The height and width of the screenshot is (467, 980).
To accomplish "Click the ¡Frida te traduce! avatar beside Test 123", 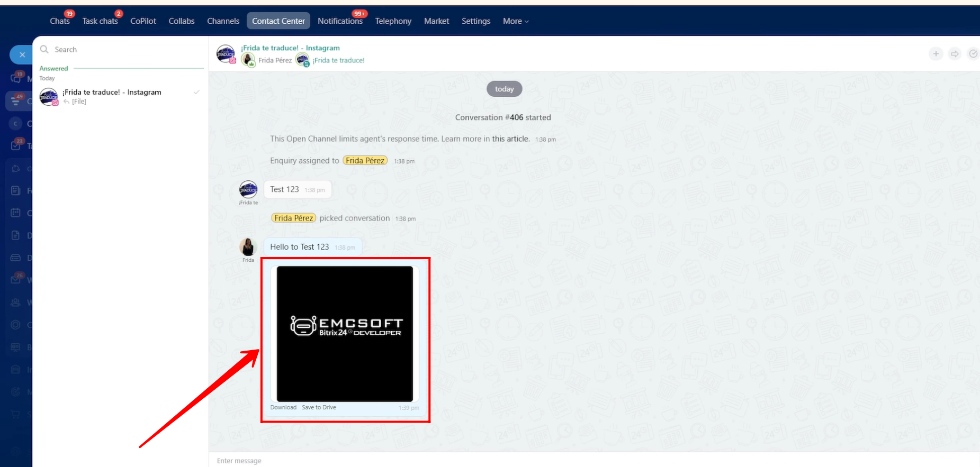I will [x=248, y=189].
